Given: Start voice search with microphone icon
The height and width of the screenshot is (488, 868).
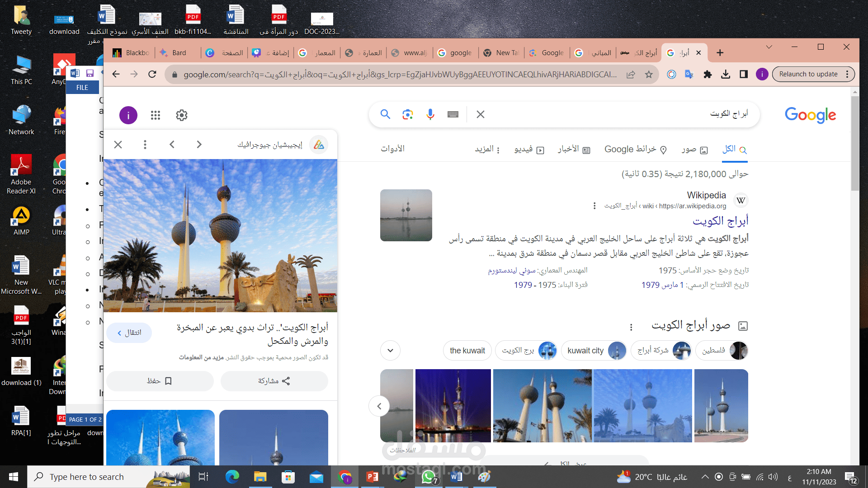Looking at the screenshot, I should pos(430,114).
